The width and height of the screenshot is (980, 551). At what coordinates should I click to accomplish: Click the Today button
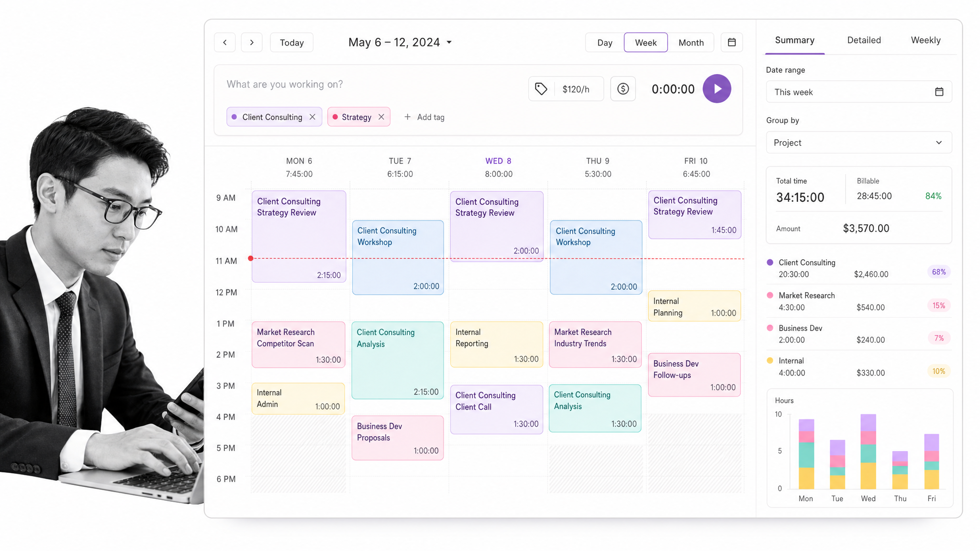[291, 43]
